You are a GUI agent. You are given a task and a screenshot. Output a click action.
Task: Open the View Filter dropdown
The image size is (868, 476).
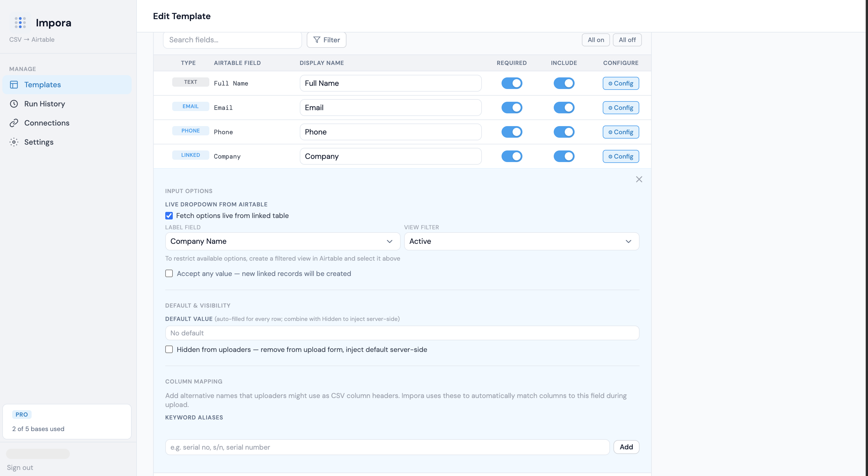point(521,241)
